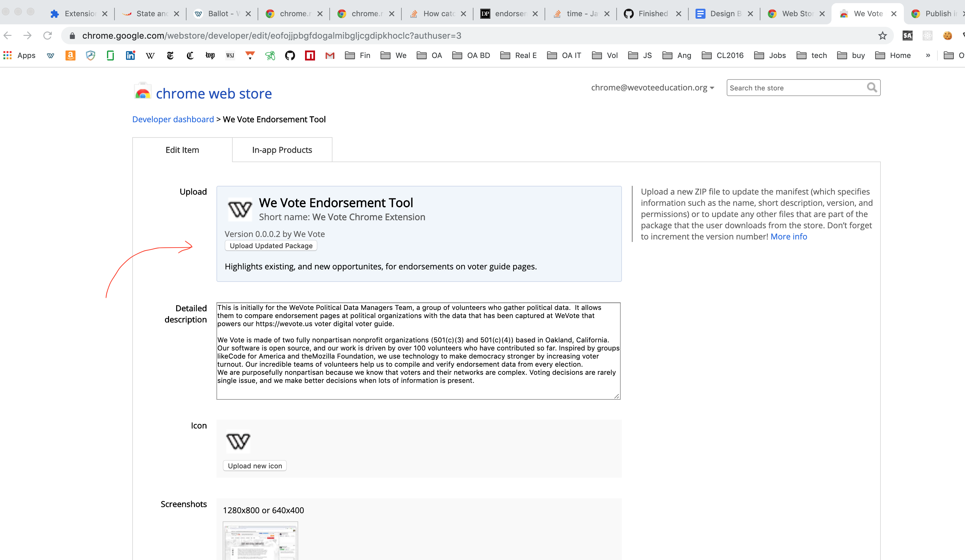This screenshot has width=965, height=560.
Task: Click the bookmark star icon
Action: coord(882,36)
